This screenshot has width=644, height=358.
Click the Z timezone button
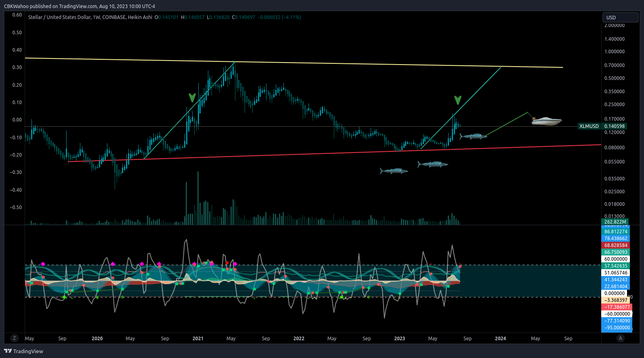click(15, 338)
